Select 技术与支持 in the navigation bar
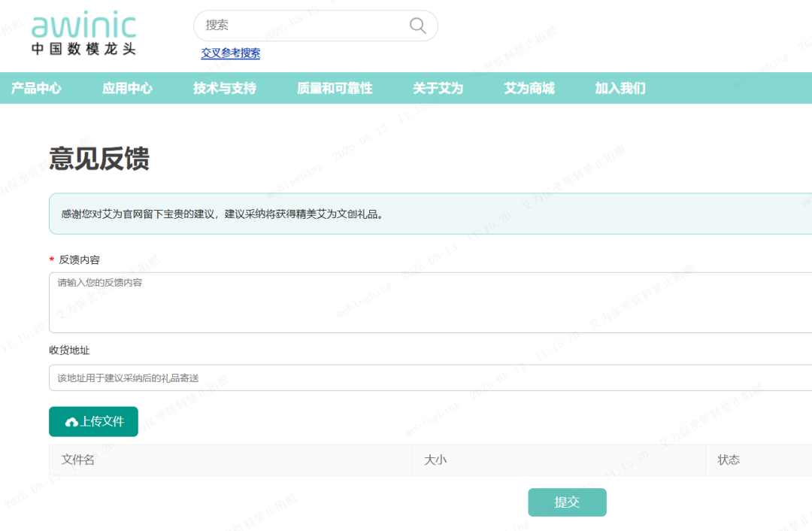The width and height of the screenshot is (812, 531). pos(224,88)
